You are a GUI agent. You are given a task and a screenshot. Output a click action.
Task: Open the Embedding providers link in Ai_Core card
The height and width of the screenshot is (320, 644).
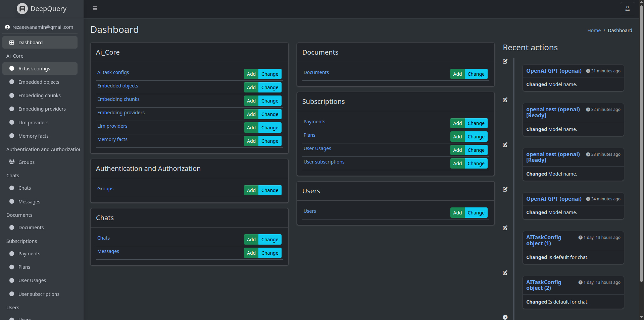[x=121, y=113]
